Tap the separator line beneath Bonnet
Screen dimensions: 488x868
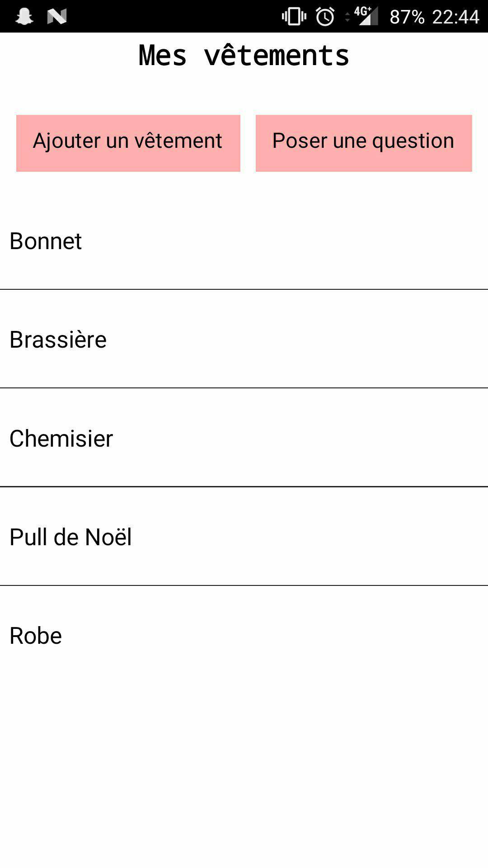pos(244,289)
